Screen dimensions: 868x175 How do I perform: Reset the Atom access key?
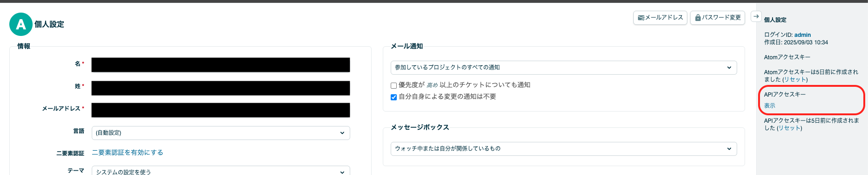(x=795, y=80)
